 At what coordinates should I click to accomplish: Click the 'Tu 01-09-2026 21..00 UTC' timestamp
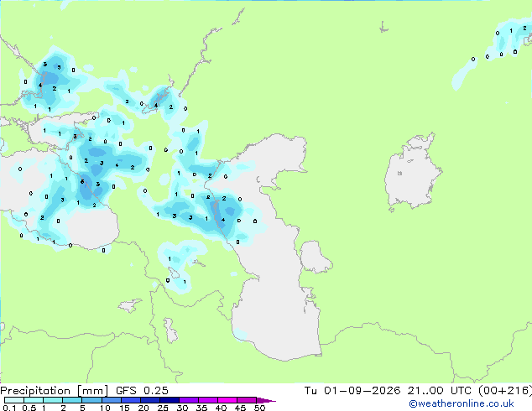click(388, 391)
